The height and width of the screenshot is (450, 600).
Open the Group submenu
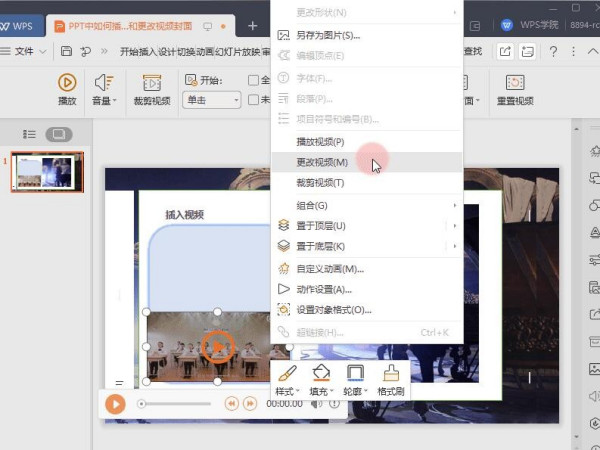[367, 205]
